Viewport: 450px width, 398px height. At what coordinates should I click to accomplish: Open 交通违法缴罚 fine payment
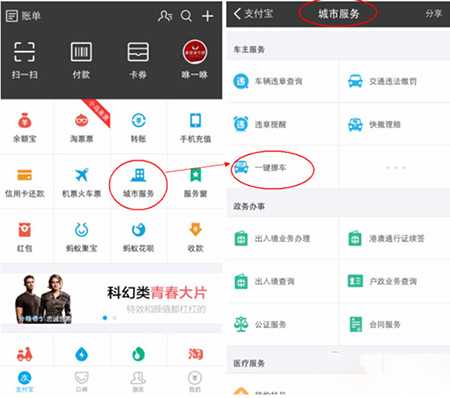394,81
